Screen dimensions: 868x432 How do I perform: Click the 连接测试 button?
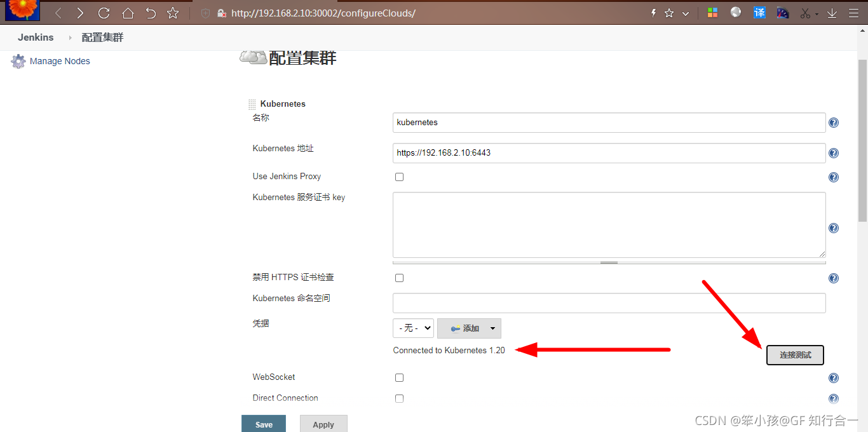point(795,355)
